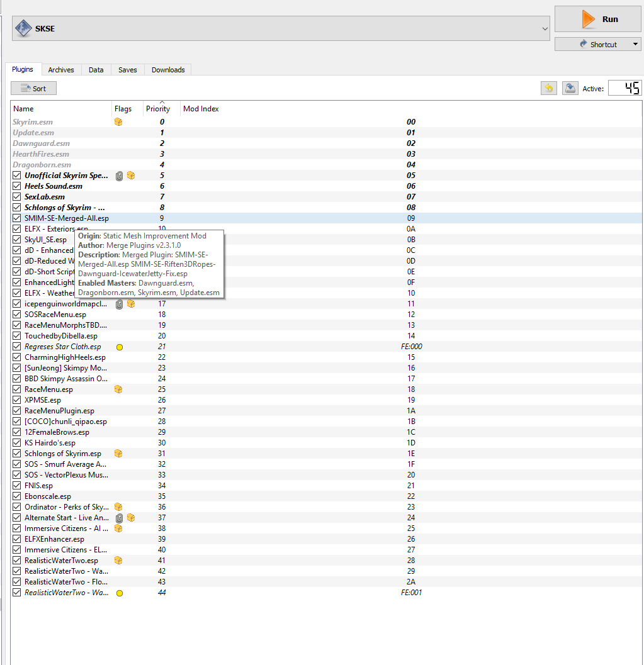Open the Downloads tab
The width and height of the screenshot is (644, 665).
coord(168,70)
